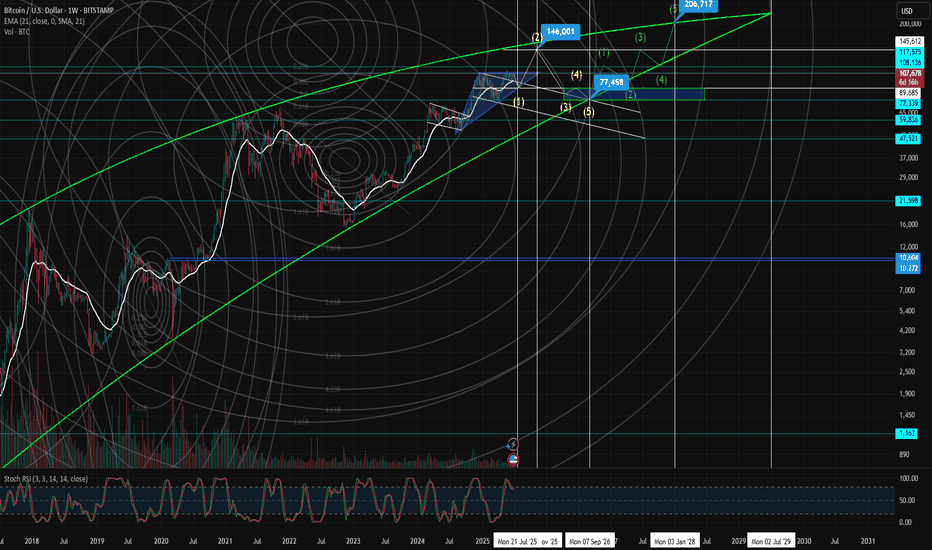Click the 145,612 price axis label
932x550 pixels.
tap(909, 42)
